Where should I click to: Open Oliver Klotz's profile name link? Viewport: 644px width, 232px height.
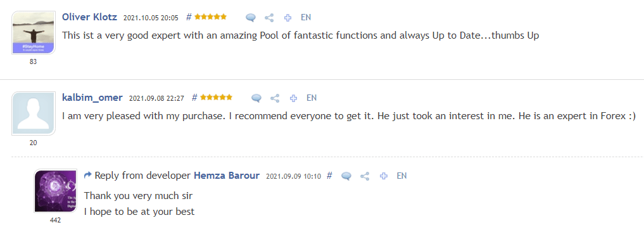[89, 17]
